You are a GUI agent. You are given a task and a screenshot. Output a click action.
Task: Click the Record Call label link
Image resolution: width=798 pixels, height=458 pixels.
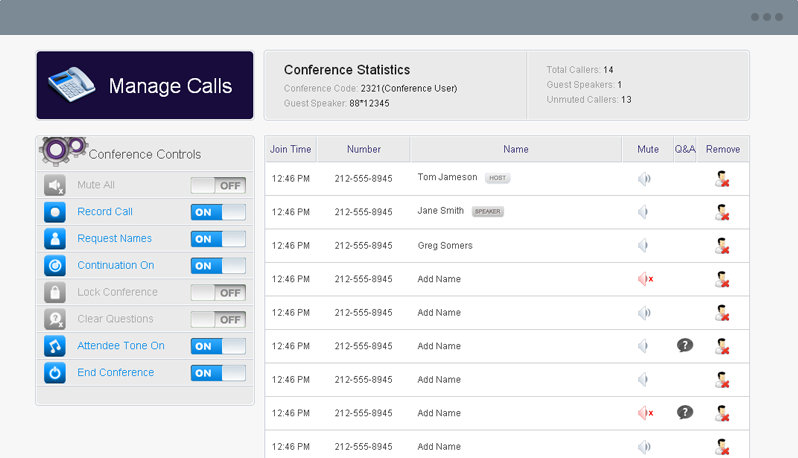105,212
